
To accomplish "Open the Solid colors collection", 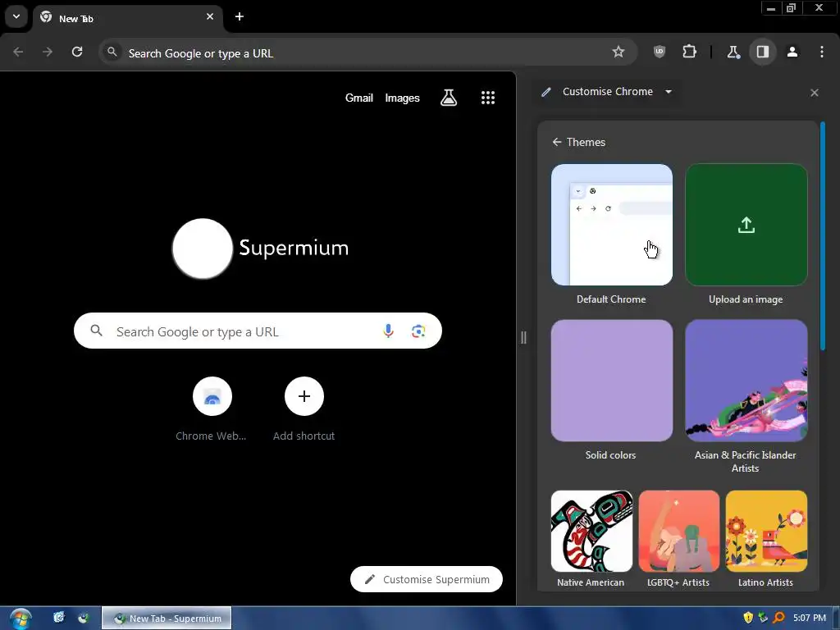I will pyautogui.click(x=612, y=381).
